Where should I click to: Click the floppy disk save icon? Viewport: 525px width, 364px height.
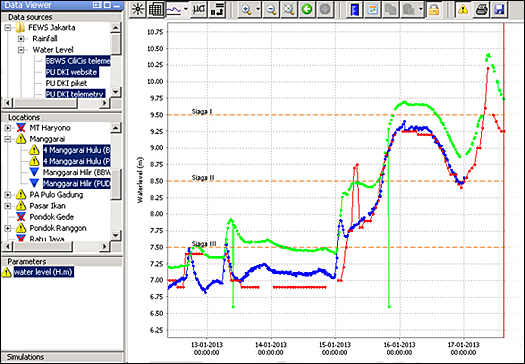click(x=499, y=9)
